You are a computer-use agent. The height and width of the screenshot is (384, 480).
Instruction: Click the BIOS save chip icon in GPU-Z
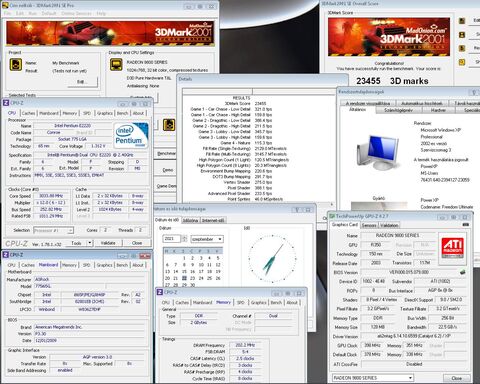coord(463,272)
